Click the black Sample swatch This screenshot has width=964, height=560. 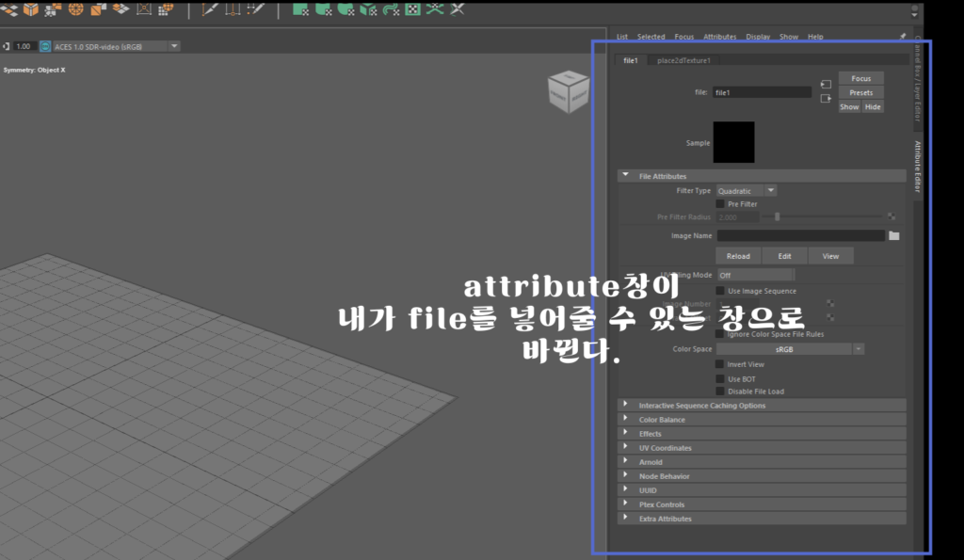[733, 142]
